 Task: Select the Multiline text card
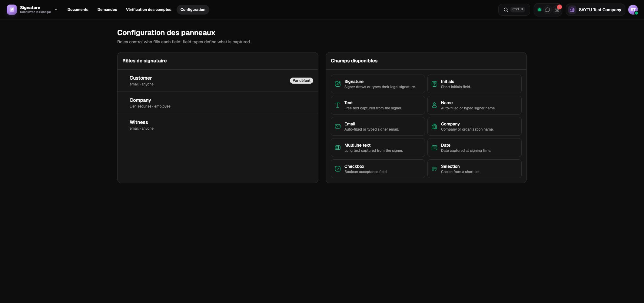[x=378, y=148]
